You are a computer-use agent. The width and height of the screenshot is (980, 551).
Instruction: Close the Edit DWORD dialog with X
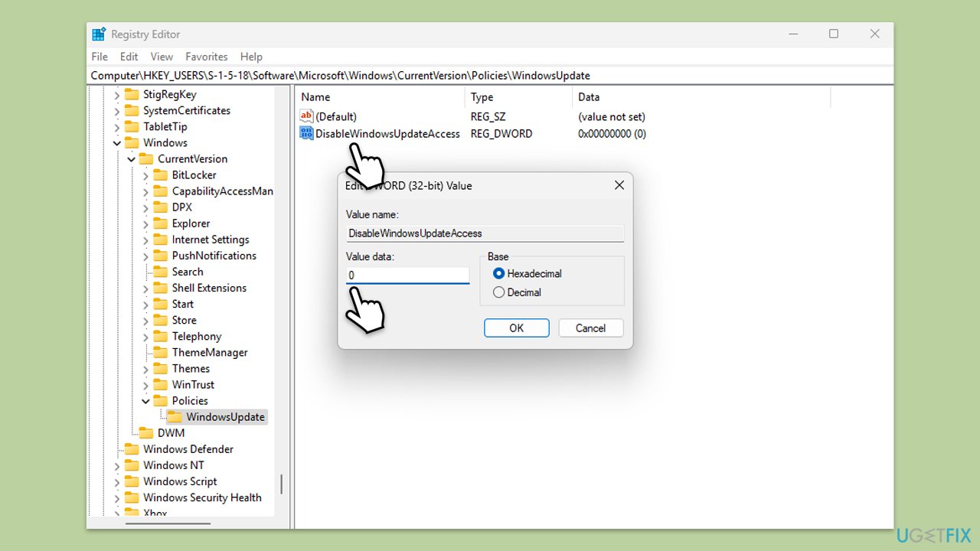619,185
